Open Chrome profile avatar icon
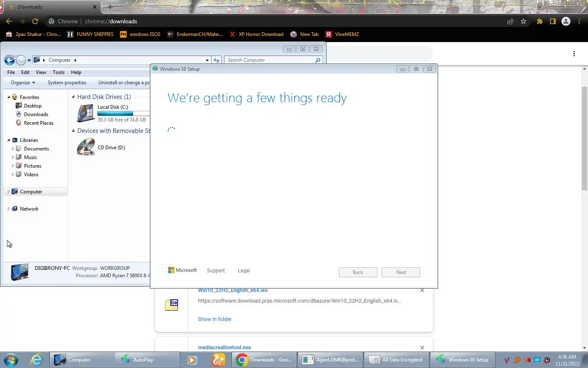This screenshot has width=588, height=368. click(x=566, y=21)
